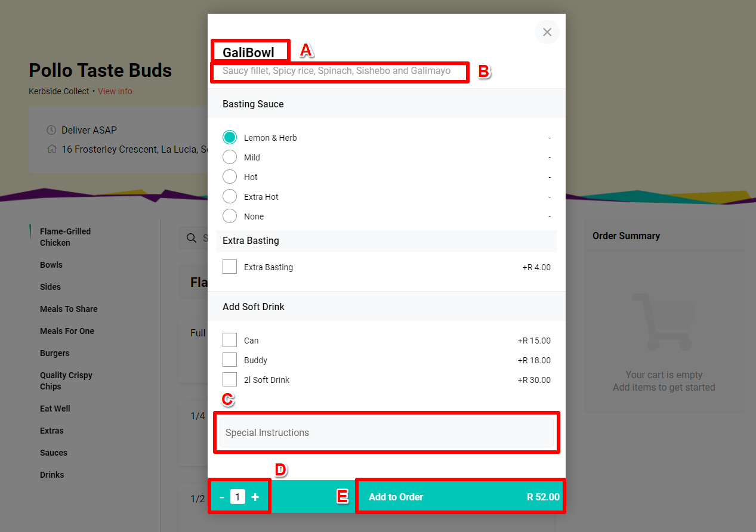The width and height of the screenshot is (756, 532).
Task: Open the View info link
Action: [x=115, y=91]
